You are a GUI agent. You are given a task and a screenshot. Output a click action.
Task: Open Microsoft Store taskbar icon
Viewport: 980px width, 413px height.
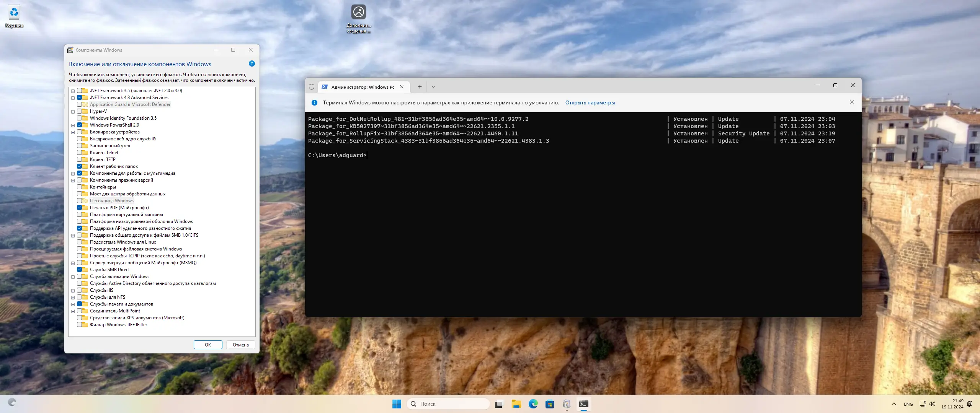coord(550,404)
